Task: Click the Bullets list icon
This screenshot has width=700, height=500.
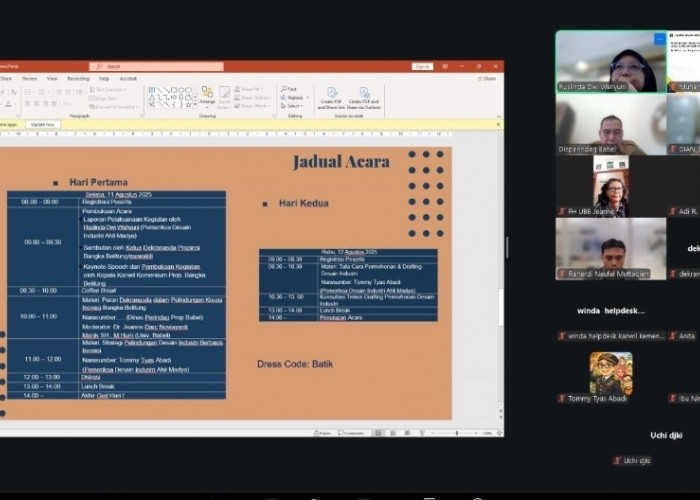Action: pos(29,92)
